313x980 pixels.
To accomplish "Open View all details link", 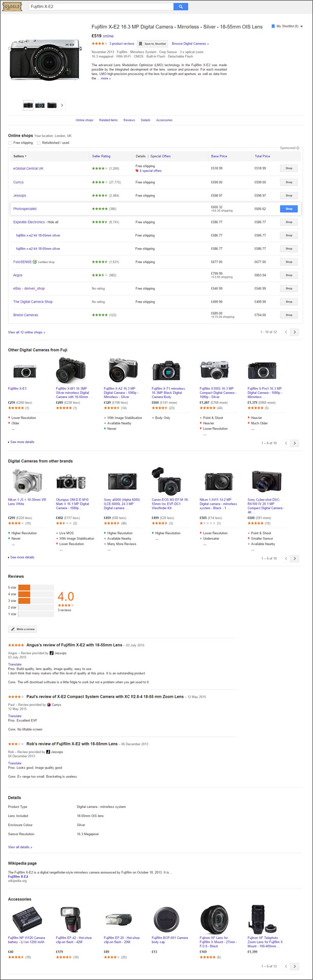I will click(x=20, y=847).
